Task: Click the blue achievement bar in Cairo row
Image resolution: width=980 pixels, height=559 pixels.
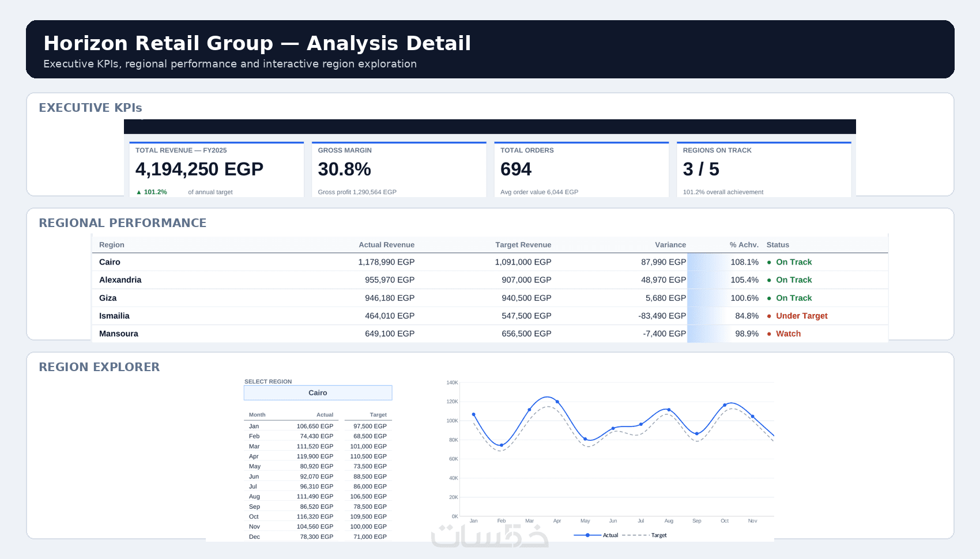Action: pyautogui.click(x=707, y=262)
